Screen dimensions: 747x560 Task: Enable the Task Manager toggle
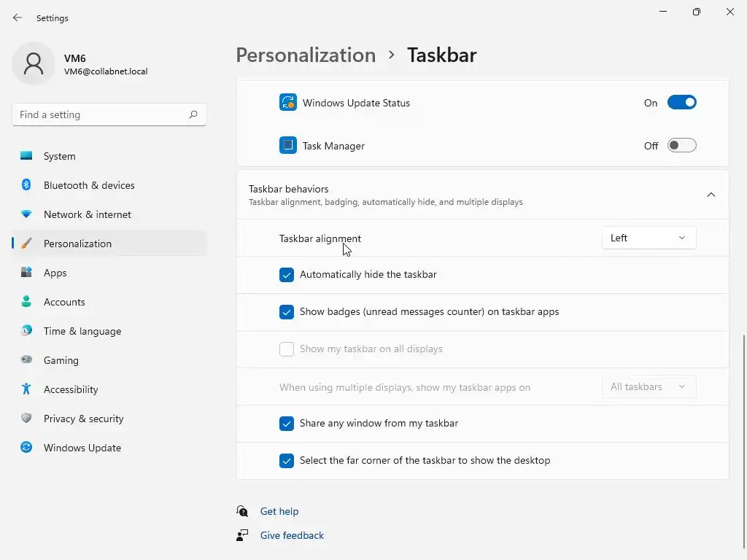pyautogui.click(x=681, y=146)
